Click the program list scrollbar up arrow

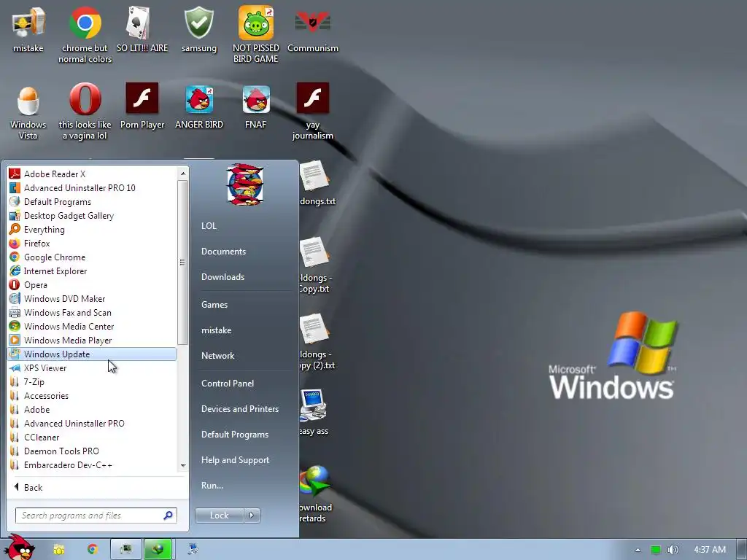(183, 174)
